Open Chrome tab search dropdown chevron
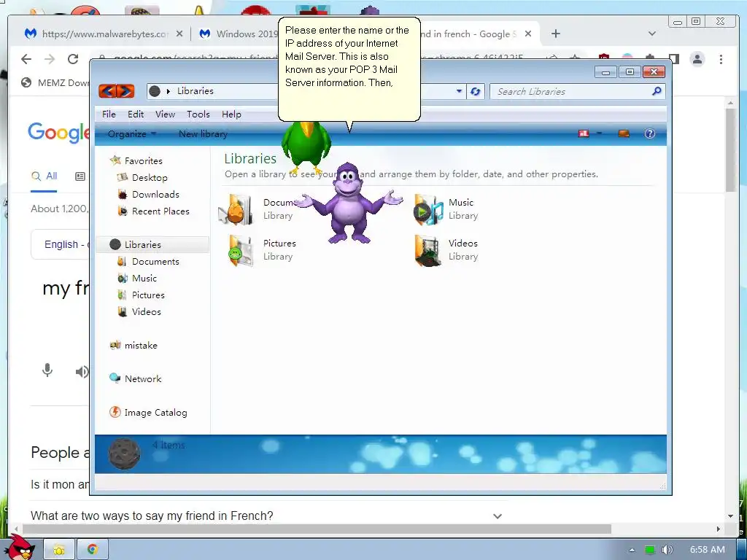 click(x=652, y=34)
